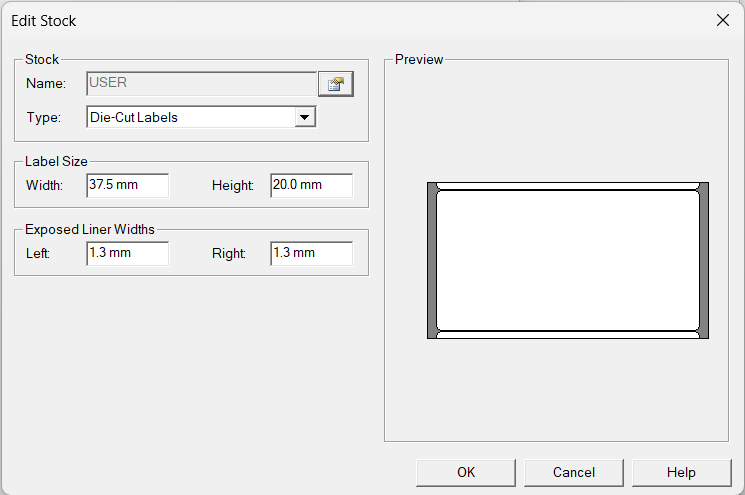The width and height of the screenshot is (745, 495).
Task: Click the Type: text label
Action: (x=43, y=118)
